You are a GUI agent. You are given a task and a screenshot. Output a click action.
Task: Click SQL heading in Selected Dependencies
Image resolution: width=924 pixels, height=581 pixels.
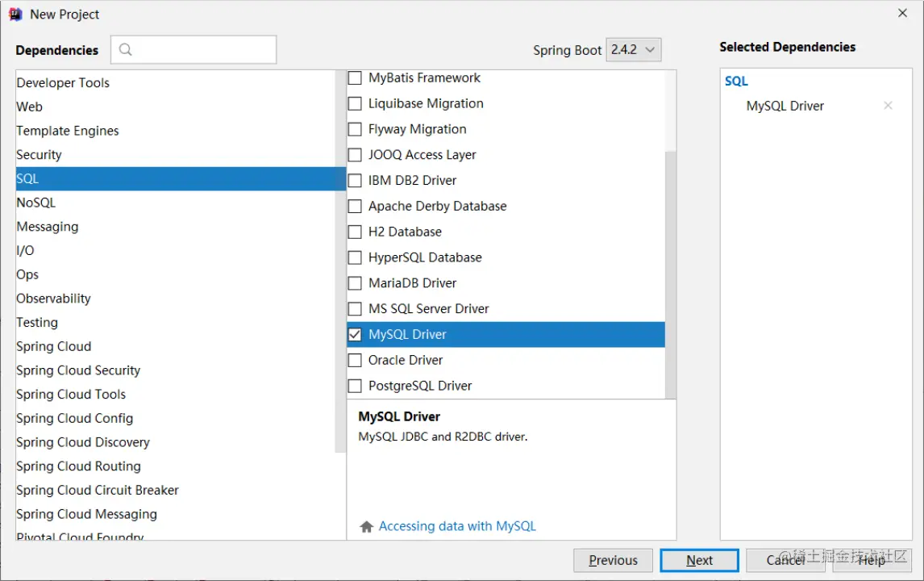pos(736,82)
